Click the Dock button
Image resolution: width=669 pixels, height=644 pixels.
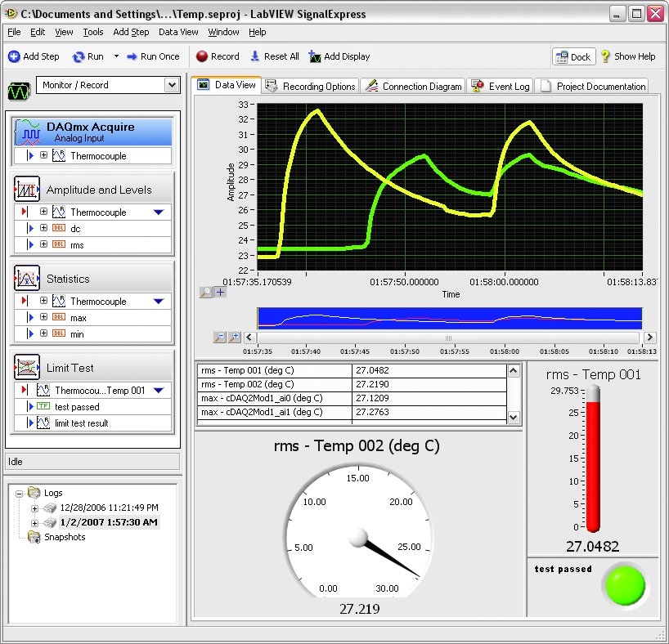[x=572, y=56]
